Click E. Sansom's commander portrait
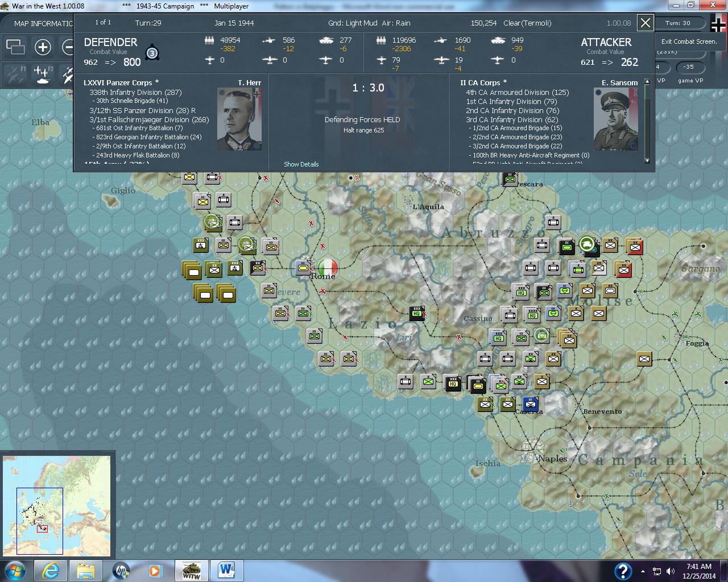 pyautogui.click(x=616, y=119)
